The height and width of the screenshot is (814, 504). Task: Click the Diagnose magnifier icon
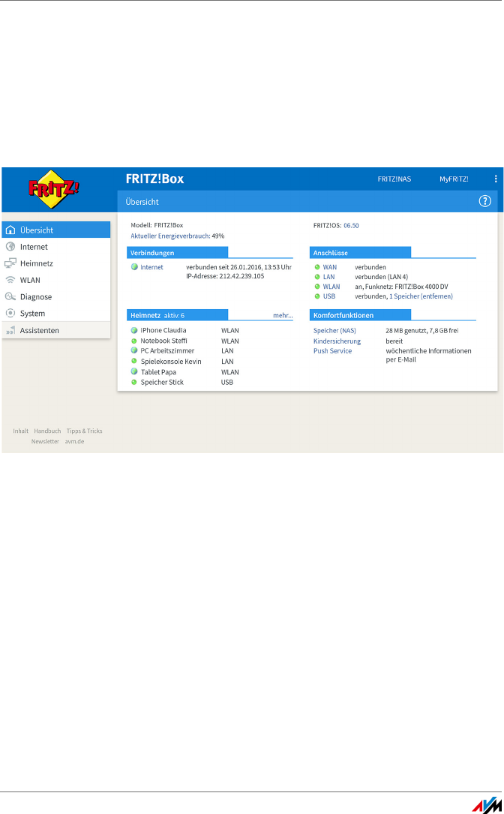pyautogui.click(x=10, y=296)
